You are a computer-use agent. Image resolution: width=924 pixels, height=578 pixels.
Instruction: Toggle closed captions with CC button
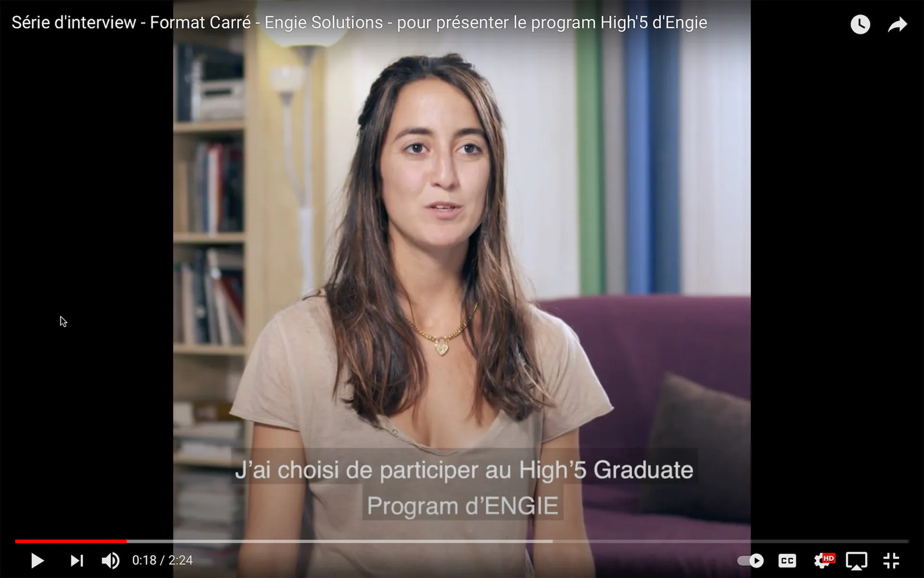(787, 561)
